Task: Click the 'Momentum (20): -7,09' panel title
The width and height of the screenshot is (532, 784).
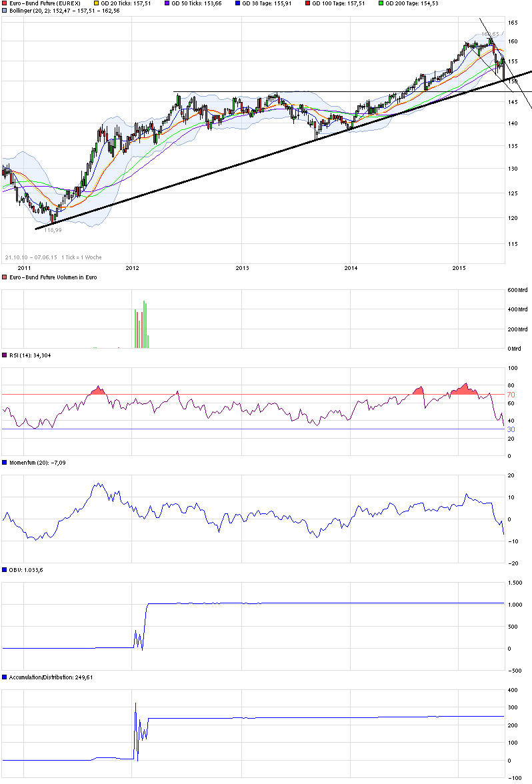Action: click(x=37, y=463)
